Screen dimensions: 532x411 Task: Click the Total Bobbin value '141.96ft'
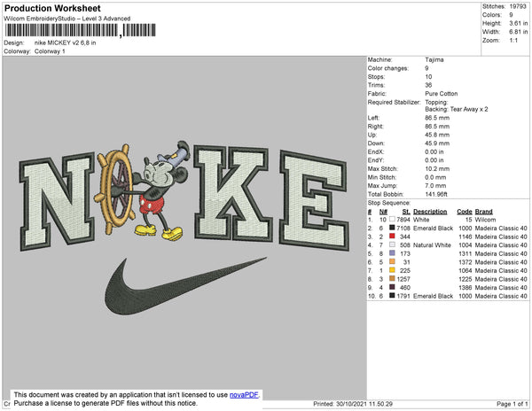[436, 194]
